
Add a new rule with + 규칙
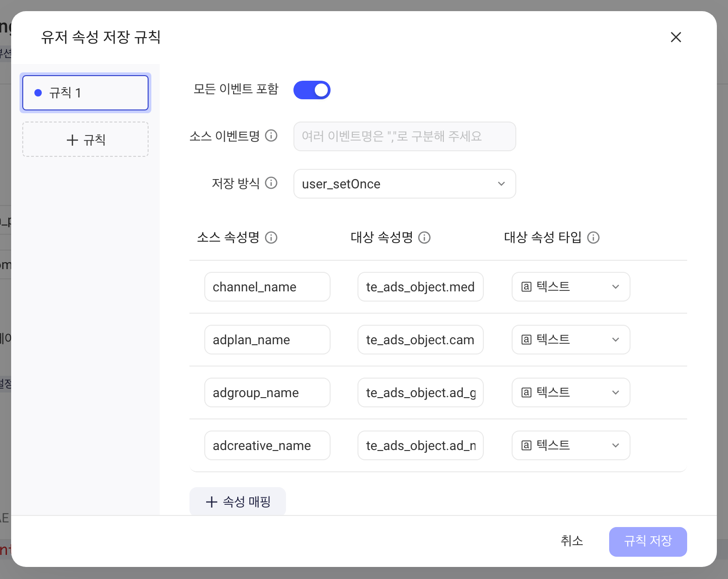pyautogui.click(x=85, y=139)
